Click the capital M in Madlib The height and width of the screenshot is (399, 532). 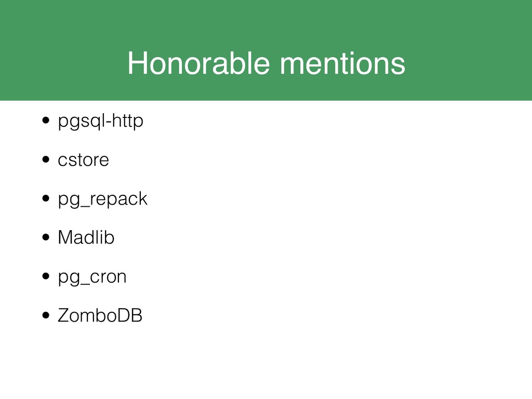[x=64, y=237]
